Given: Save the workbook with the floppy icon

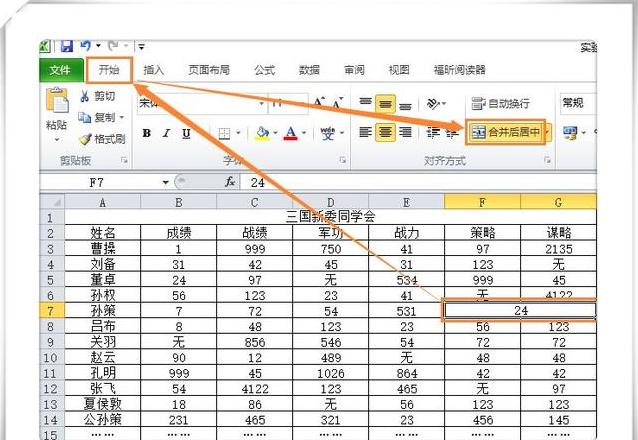Looking at the screenshot, I should point(67,46).
